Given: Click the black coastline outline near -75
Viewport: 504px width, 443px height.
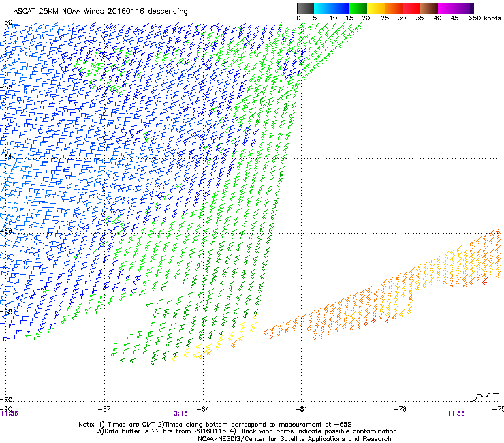Looking at the screenshot, I should point(486,397).
